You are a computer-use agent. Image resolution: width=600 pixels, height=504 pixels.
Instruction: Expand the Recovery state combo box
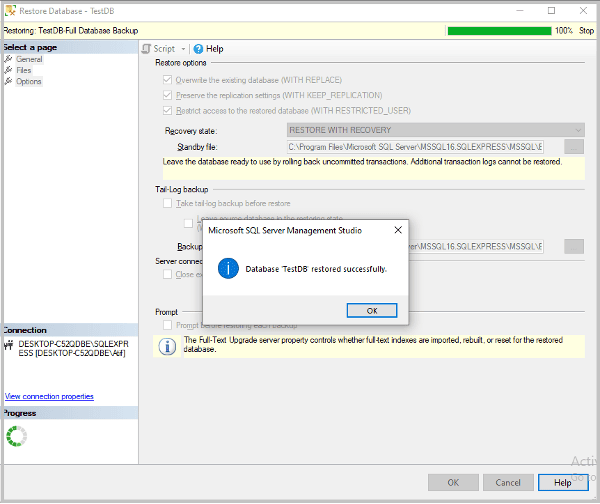click(x=435, y=130)
